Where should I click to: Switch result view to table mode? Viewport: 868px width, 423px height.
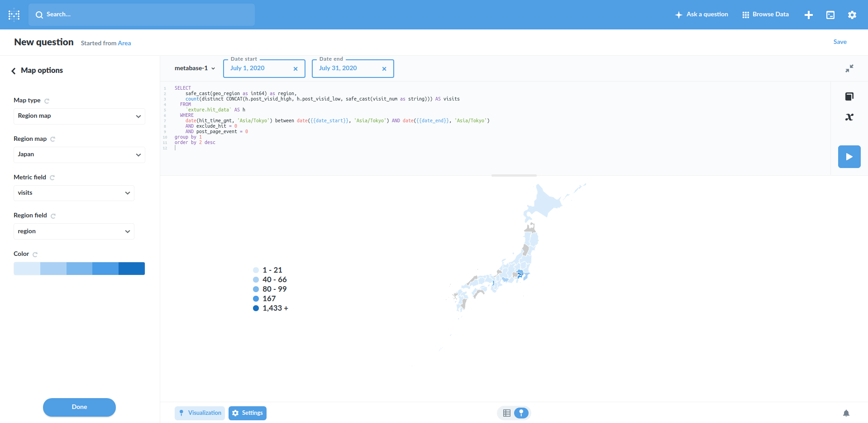(506, 413)
